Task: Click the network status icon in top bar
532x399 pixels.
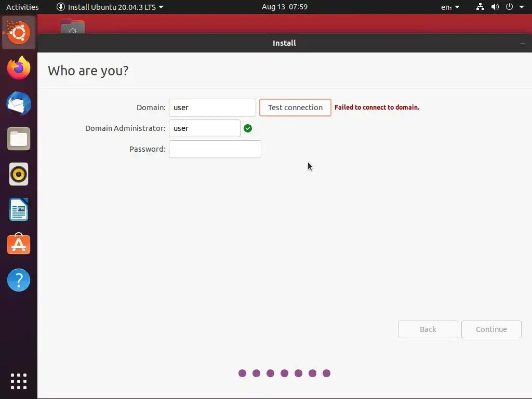Action: 480,7
